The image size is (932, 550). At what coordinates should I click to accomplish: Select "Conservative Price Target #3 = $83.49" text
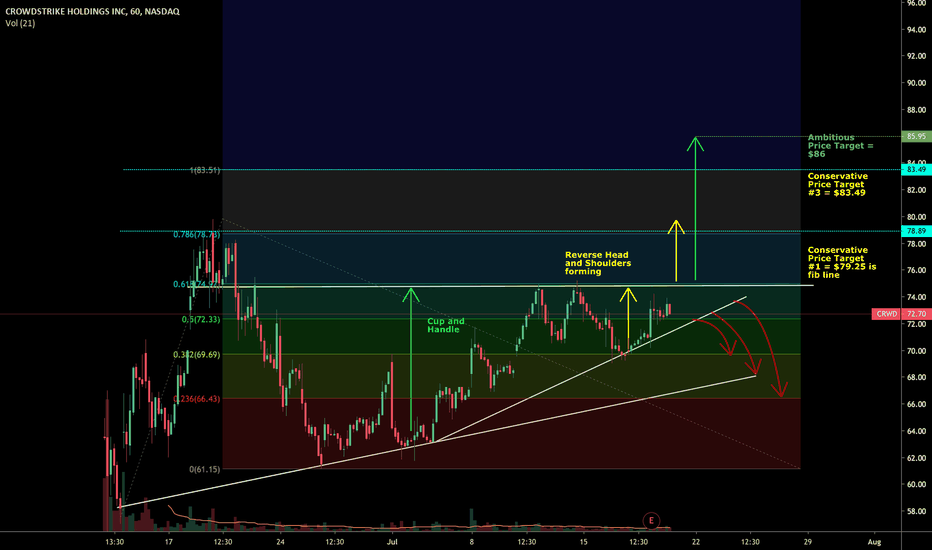(837, 184)
